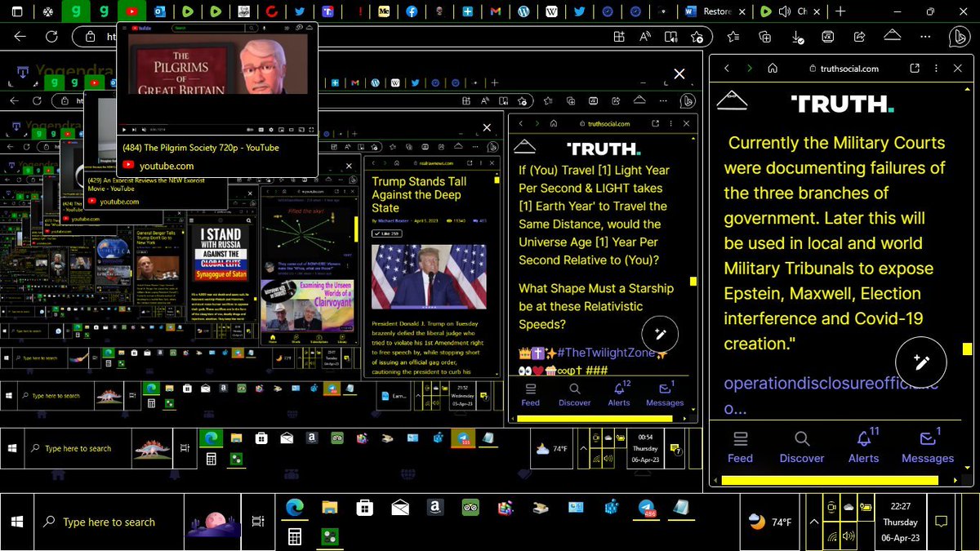Viewport: 980px width, 551px height.
Task: Close the Word Restore tab
Action: tap(742, 11)
